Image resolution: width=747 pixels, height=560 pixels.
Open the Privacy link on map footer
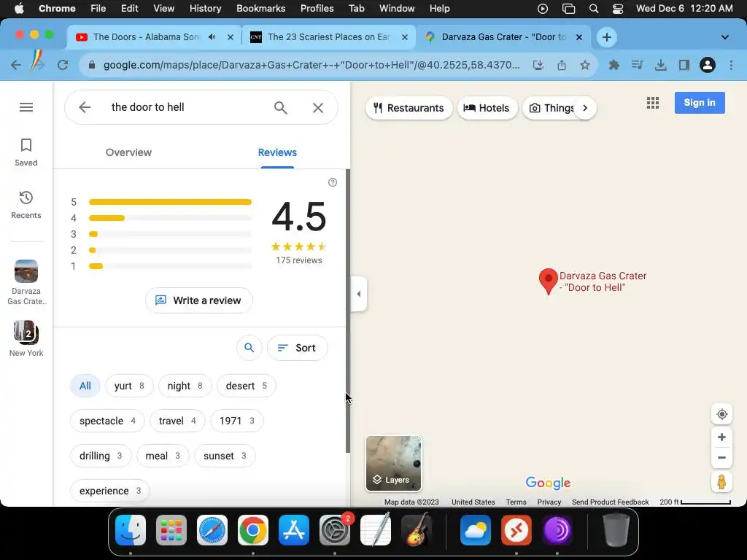549,502
